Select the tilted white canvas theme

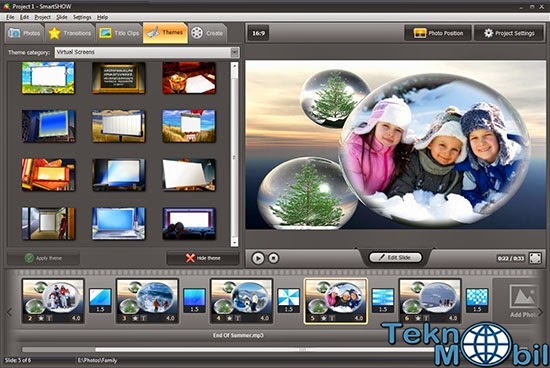(189, 175)
